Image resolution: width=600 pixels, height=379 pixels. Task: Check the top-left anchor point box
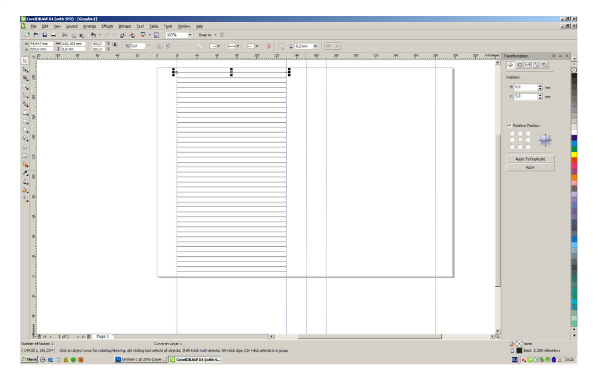pyautogui.click(x=512, y=134)
